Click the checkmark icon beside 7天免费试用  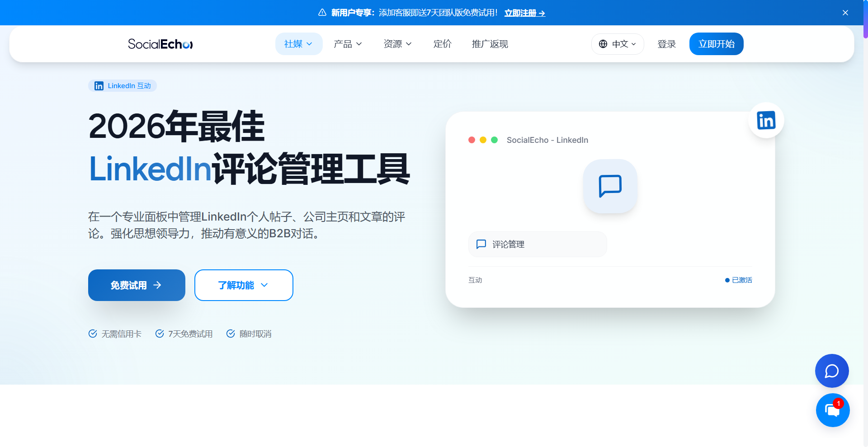[160, 334]
